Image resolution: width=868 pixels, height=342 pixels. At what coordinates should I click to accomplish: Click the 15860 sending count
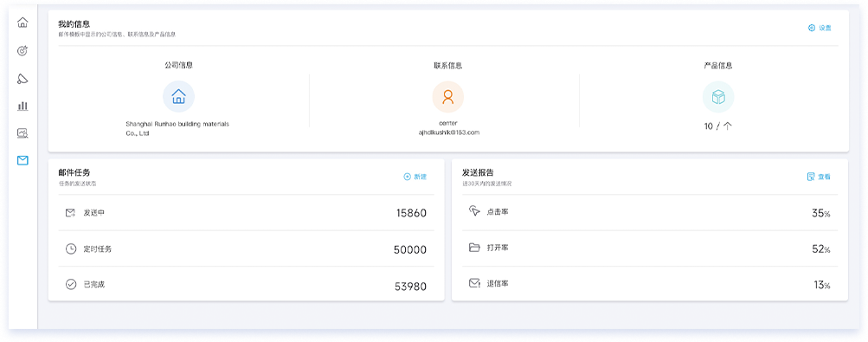click(x=411, y=213)
